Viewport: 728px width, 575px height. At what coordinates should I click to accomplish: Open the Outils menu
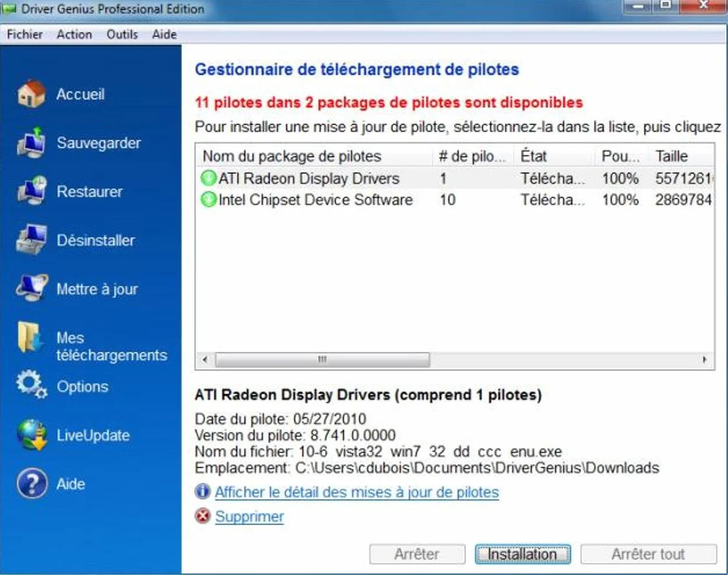click(x=122, y=34)
